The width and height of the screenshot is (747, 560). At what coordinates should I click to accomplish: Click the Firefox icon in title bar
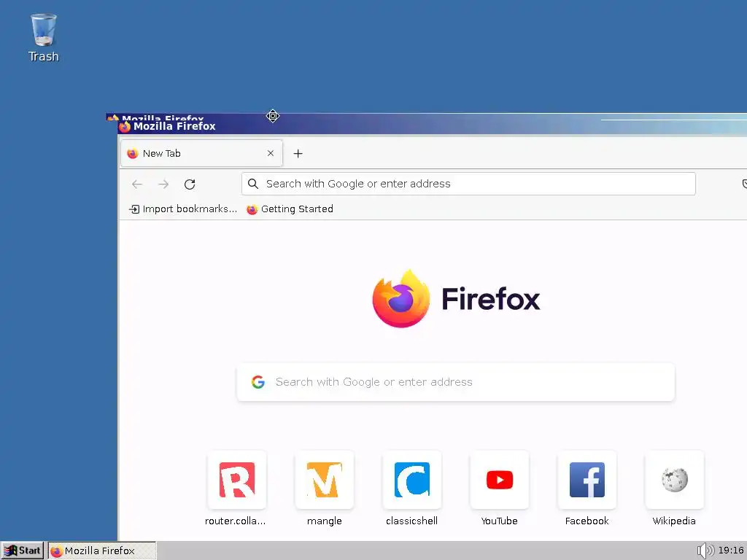[x=125, y=126]
